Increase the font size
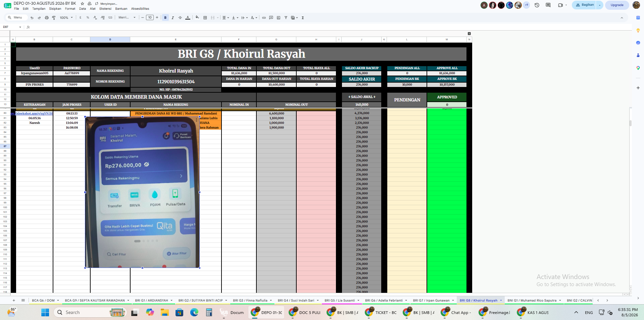 (157, 18)
